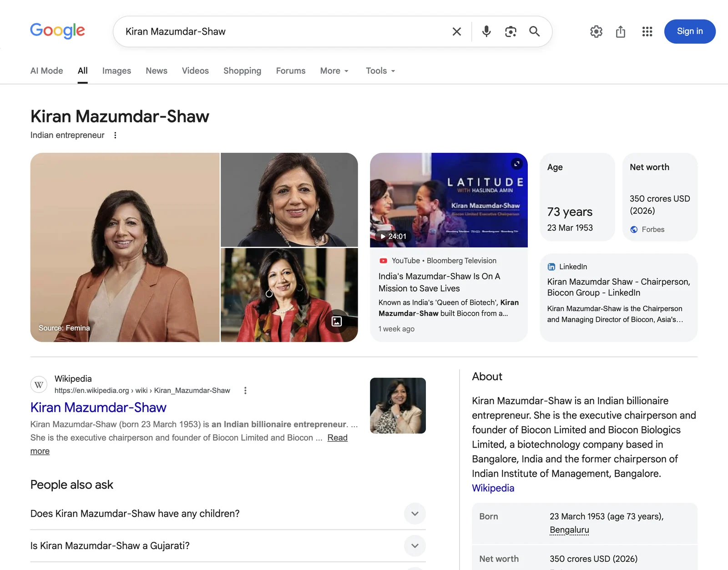Image resolution: width=728 pixels, height=570 pixels.
Task: Click the Bengaluru birthplace link
Action: coord(569,530)
